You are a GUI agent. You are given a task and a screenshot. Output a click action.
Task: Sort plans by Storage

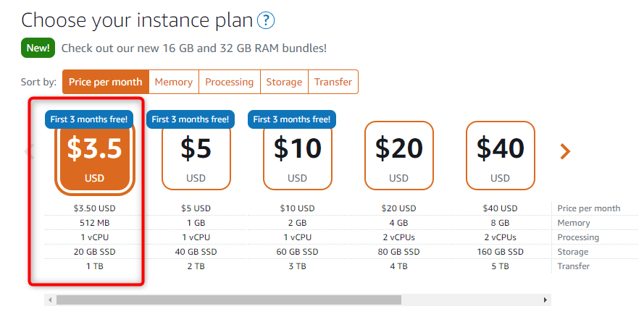coord(284,82)
